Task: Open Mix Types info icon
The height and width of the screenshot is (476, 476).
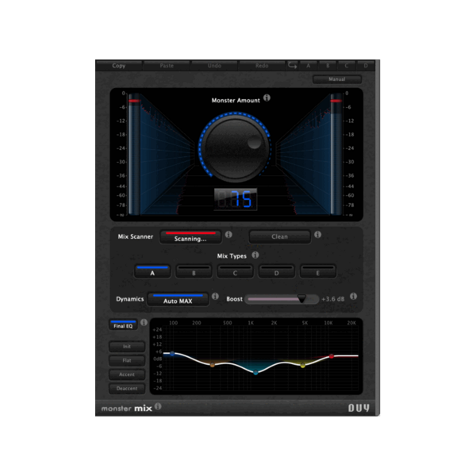Action: [255, 255]
